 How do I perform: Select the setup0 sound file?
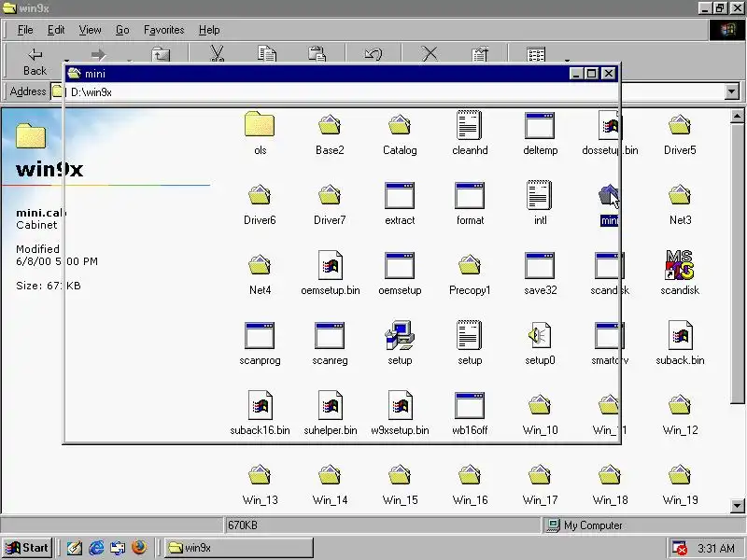point(540,343)
